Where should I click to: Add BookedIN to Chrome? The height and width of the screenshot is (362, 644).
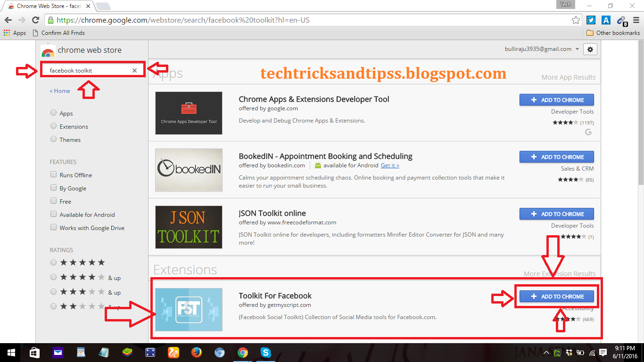[x=557, y=157]
